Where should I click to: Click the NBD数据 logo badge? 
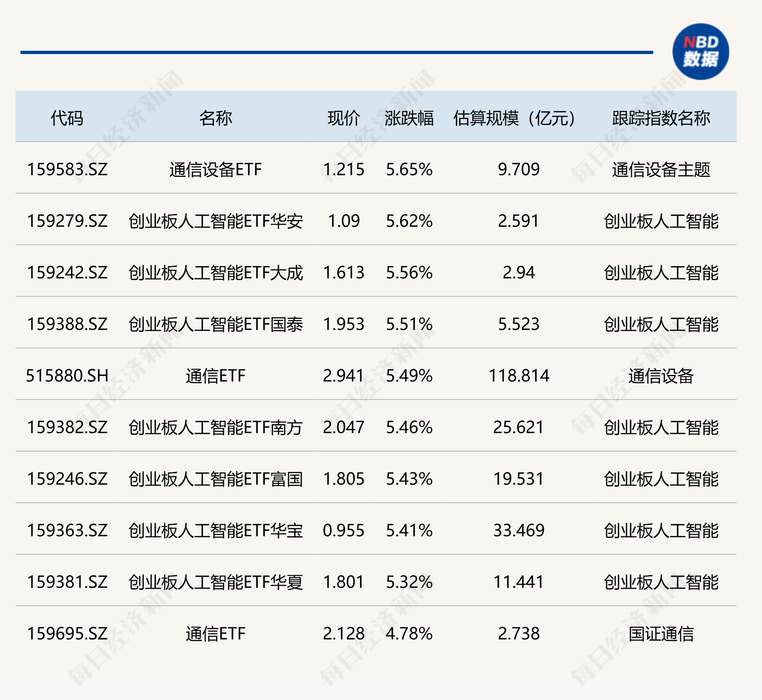click(701, 52)
